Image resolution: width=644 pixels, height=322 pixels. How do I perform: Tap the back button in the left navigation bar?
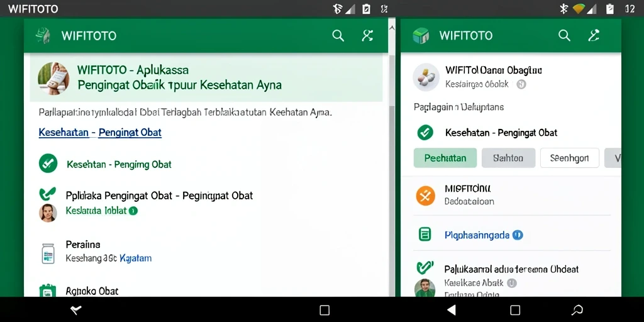pos(75,309)
